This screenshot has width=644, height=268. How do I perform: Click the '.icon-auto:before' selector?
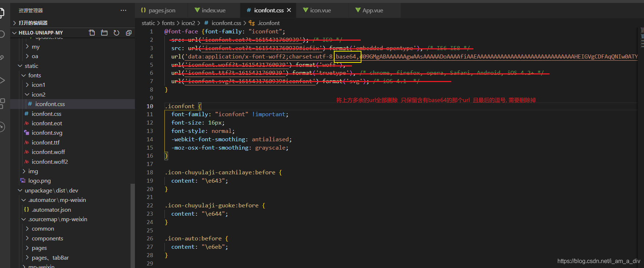[x=193, y=239]
